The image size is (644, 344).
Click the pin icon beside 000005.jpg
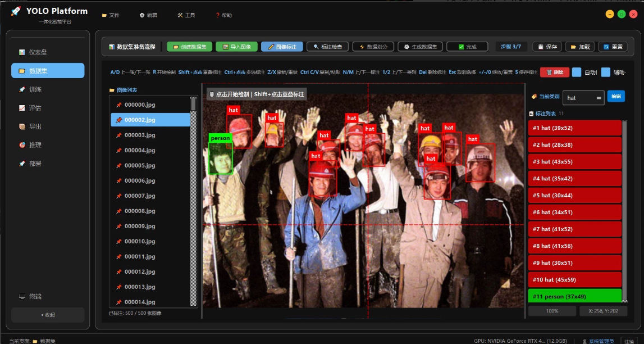pyautogui.click(x=118, y=166)
